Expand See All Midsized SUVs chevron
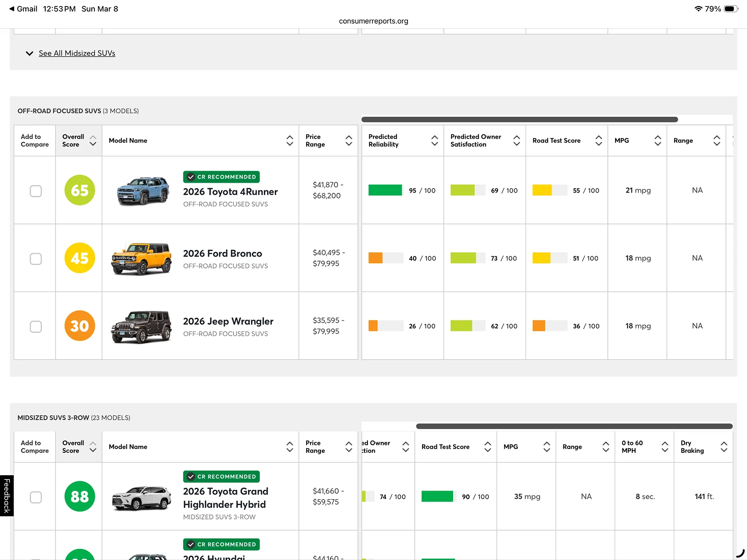 tap(29, 53)
